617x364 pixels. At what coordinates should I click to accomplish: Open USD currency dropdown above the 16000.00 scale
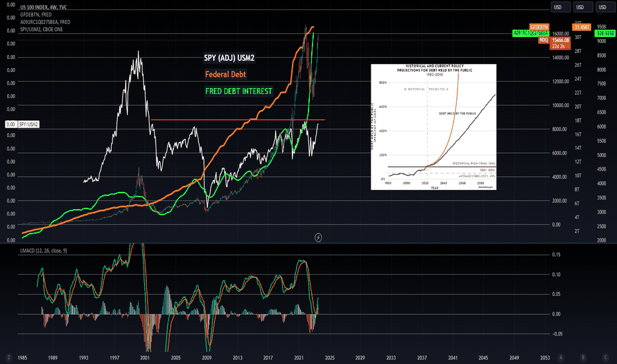[x=561, y=7]
